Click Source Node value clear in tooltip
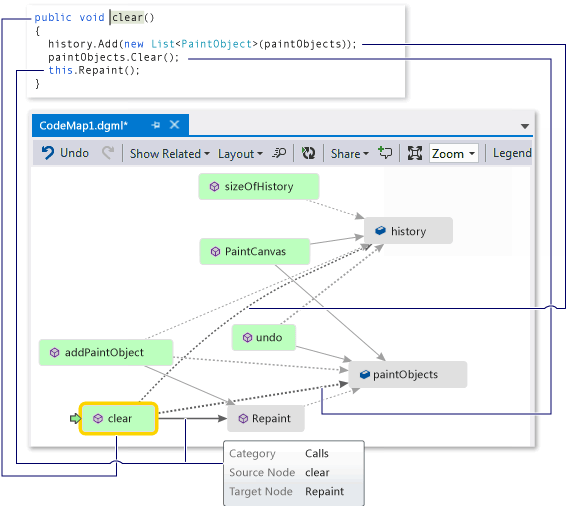The image size is (567, 506). [317, 472]
